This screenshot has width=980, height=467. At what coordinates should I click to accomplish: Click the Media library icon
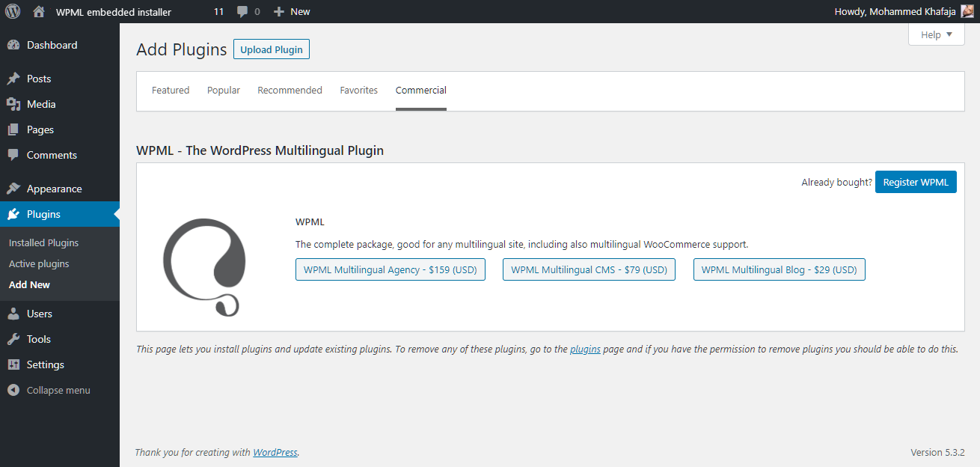[x=13, y=104]
